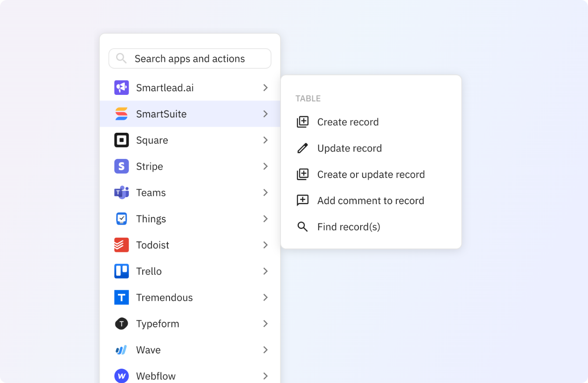This screenshot has width=588, height=383.
Task: Focus the Search apps and actions field
Action: pyautogui.click(x=190, y=58)
